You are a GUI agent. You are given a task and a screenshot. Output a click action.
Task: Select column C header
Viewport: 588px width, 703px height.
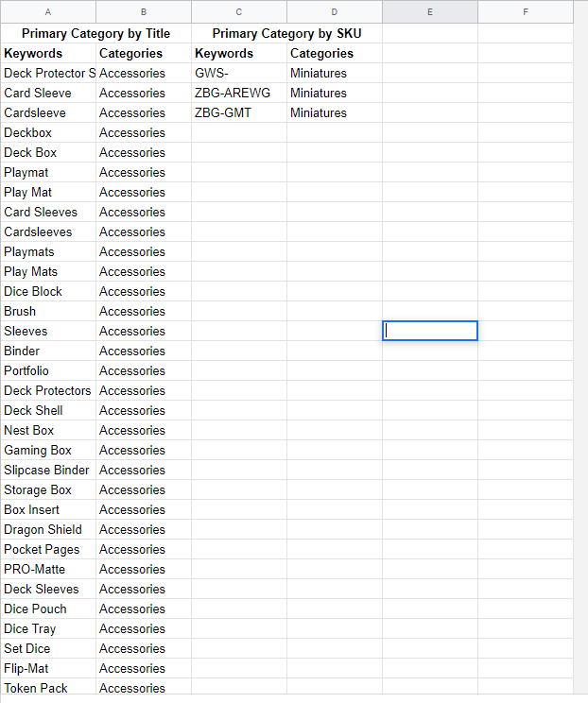click(239, 12)
